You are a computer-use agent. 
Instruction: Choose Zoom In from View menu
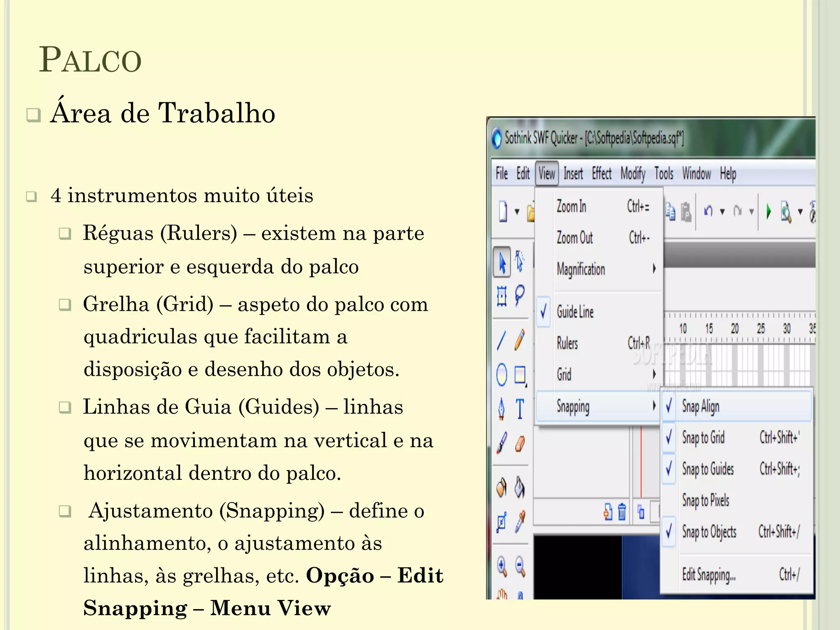[599, 206]
